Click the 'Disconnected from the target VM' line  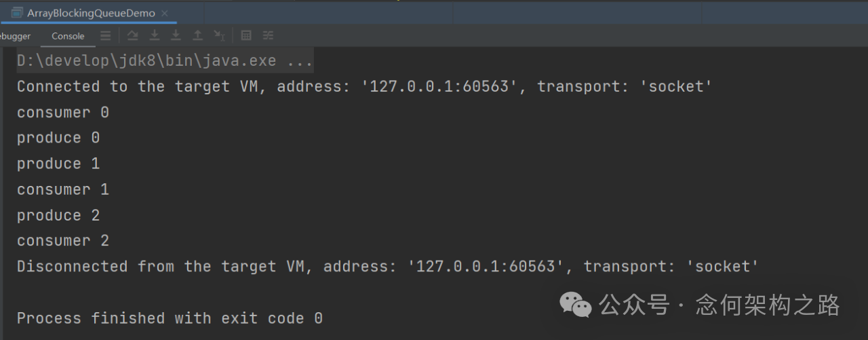coord(388,267)
